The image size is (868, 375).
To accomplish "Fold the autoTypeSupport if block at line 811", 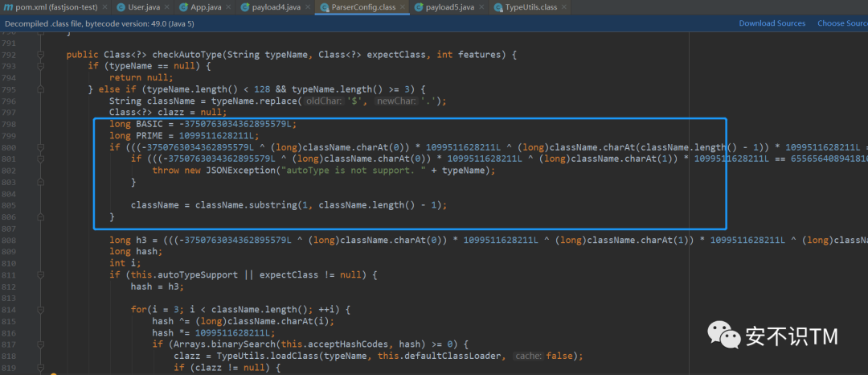I will [40, 274].
